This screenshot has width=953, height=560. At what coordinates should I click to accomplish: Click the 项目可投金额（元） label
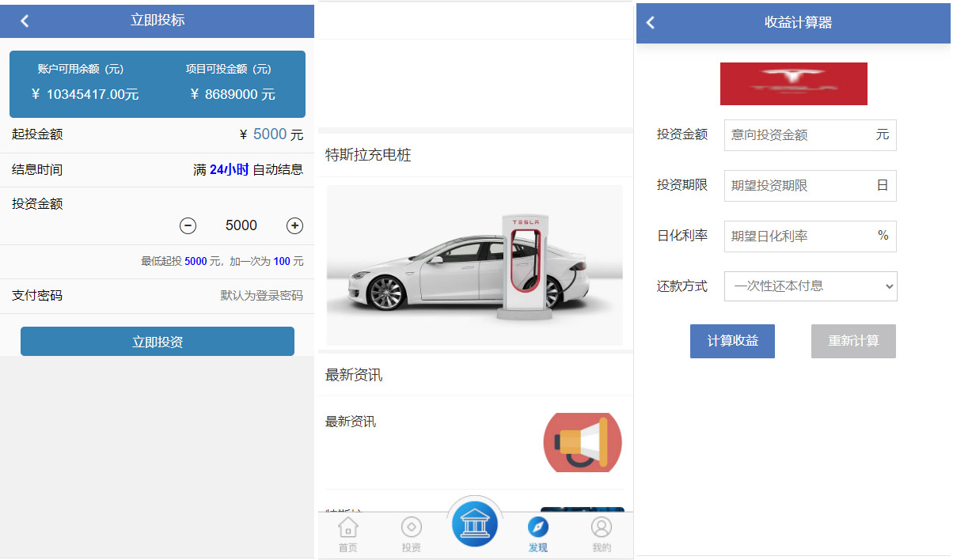[x=229, y=69]
